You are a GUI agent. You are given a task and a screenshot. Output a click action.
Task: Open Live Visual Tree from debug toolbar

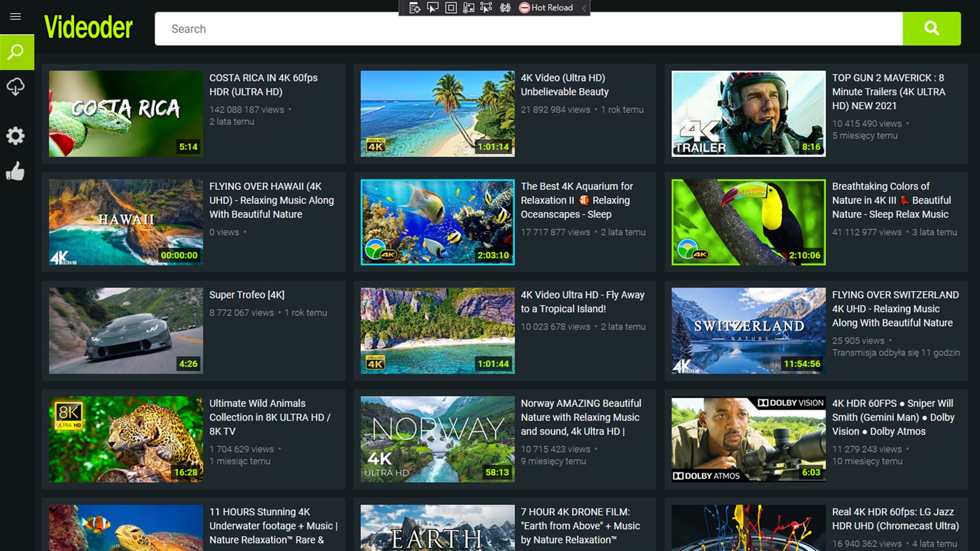(414, 8)
